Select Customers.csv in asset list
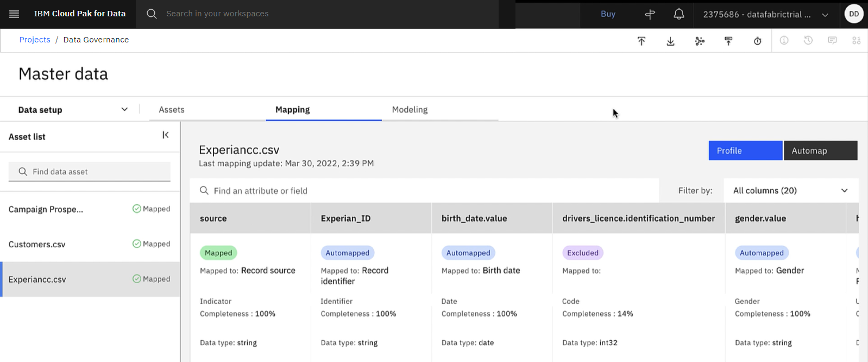868x362 pixels. coord(90,245)
